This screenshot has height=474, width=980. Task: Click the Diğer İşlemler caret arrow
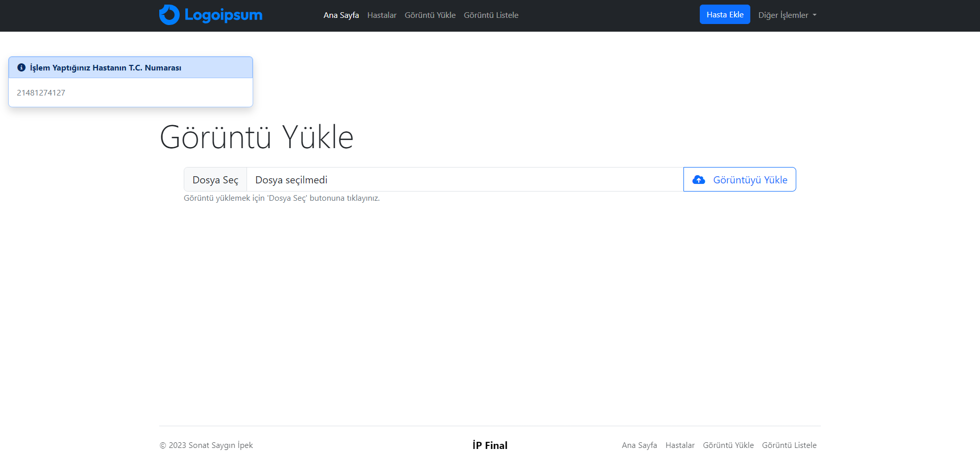tap(815, 15)
